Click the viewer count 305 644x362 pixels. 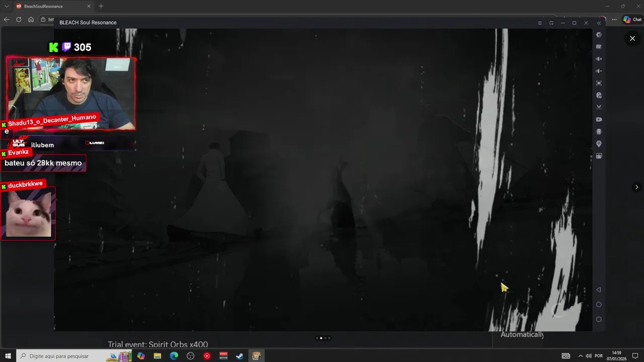pyautogui.click(x=83, y=47)
